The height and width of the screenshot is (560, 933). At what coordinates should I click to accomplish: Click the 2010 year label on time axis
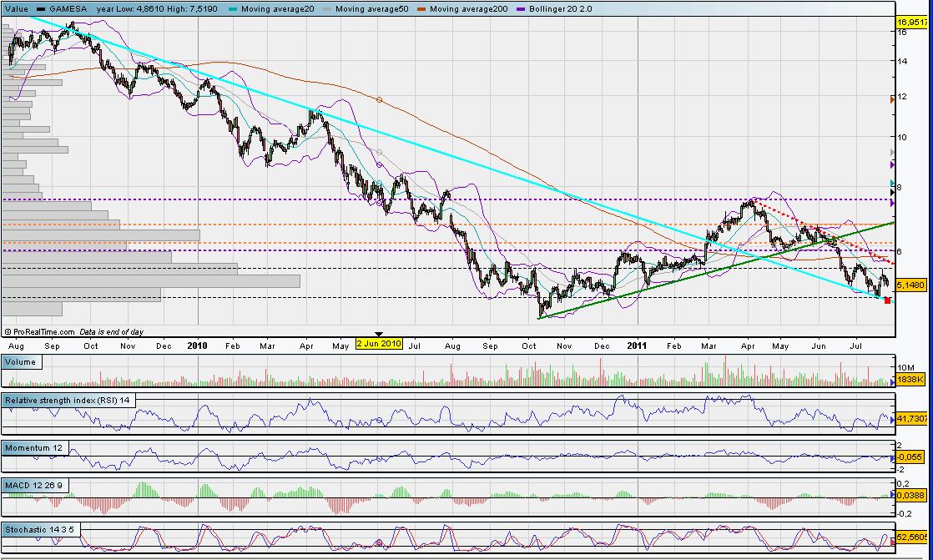coord(197,346)
